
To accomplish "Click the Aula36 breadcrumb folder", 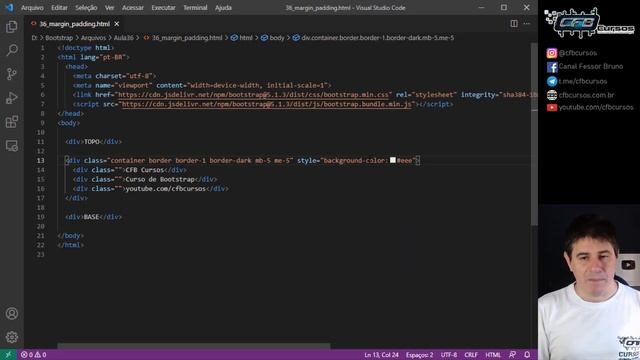I will tap(123, 38).
